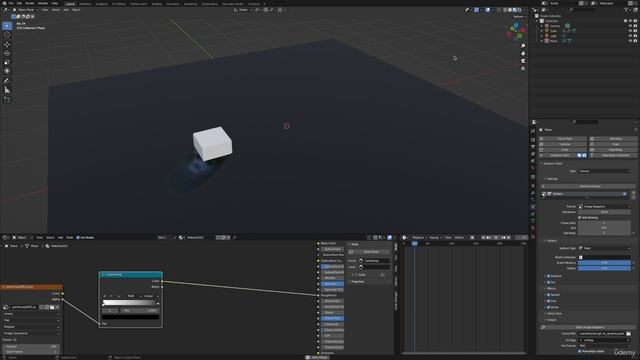Click the Scale Influence slider

click(604, 263)
